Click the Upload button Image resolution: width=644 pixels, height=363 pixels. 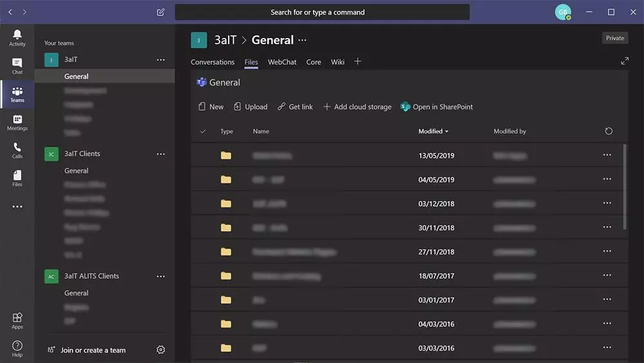pyautogui.click(x=251, y=107)
